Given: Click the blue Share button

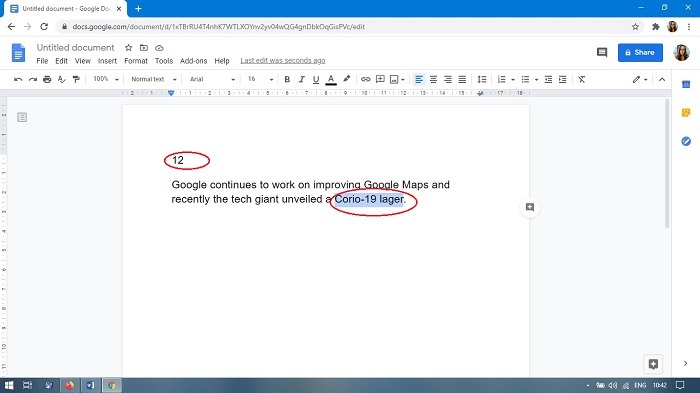Looking at the screenshot, I should [x=640, y=53].
